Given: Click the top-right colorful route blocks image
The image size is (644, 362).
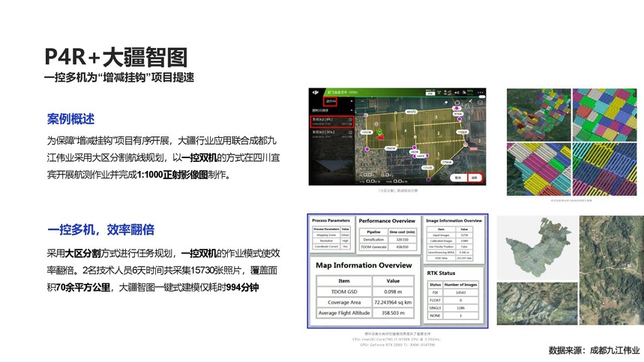Looking at the screenshot, I should 604,115.
